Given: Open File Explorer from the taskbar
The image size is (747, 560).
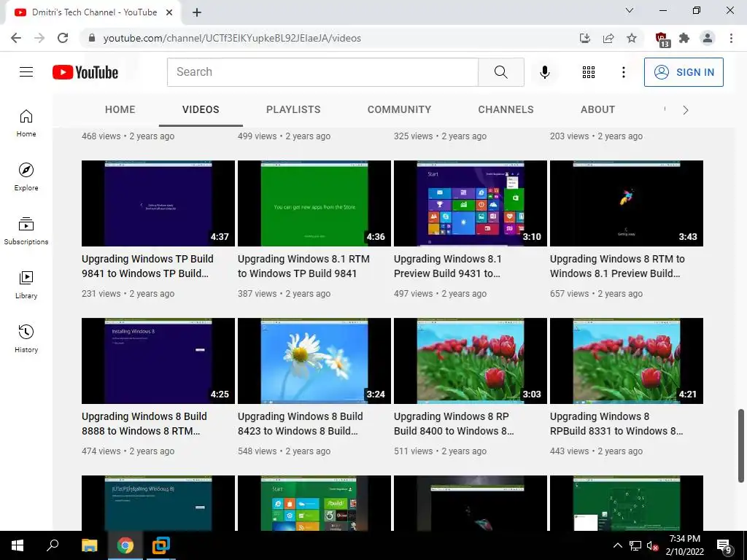Looking at the screenshot, I should pyautogui.click(x=89, y=545).
